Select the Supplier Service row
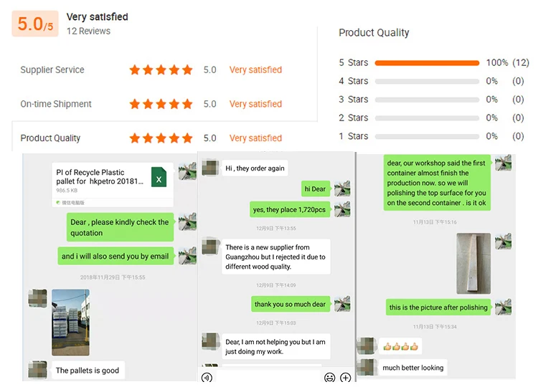538x392 pixels. point(52,70)
